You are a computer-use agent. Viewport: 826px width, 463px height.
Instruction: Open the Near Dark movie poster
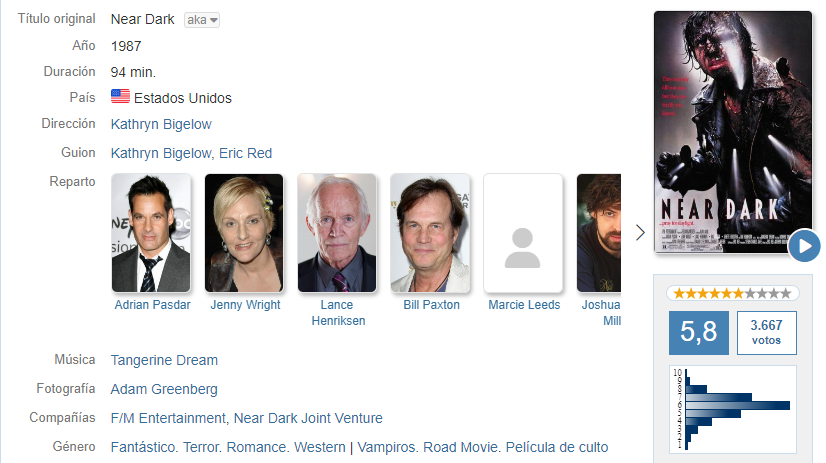click(x=733, y=132)
